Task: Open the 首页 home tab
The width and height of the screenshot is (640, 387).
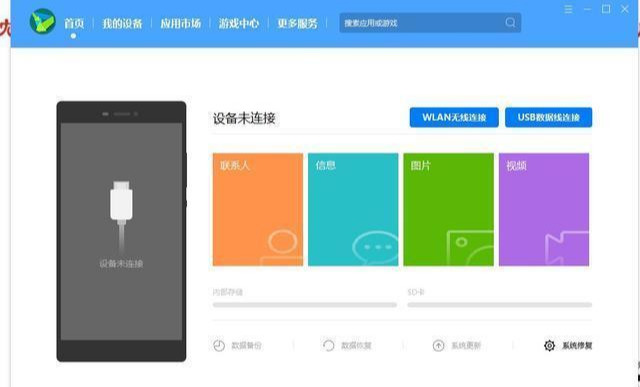Action: click(x=74, y=23)
